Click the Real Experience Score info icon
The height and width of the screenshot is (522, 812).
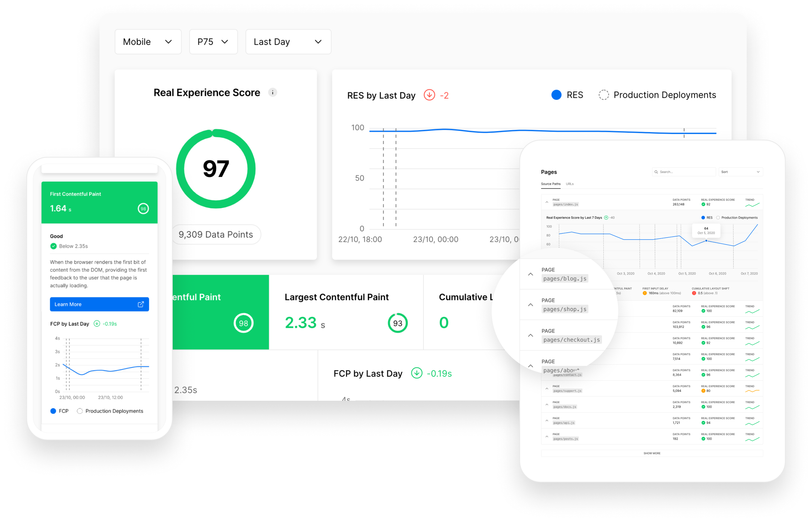point(273,93)
